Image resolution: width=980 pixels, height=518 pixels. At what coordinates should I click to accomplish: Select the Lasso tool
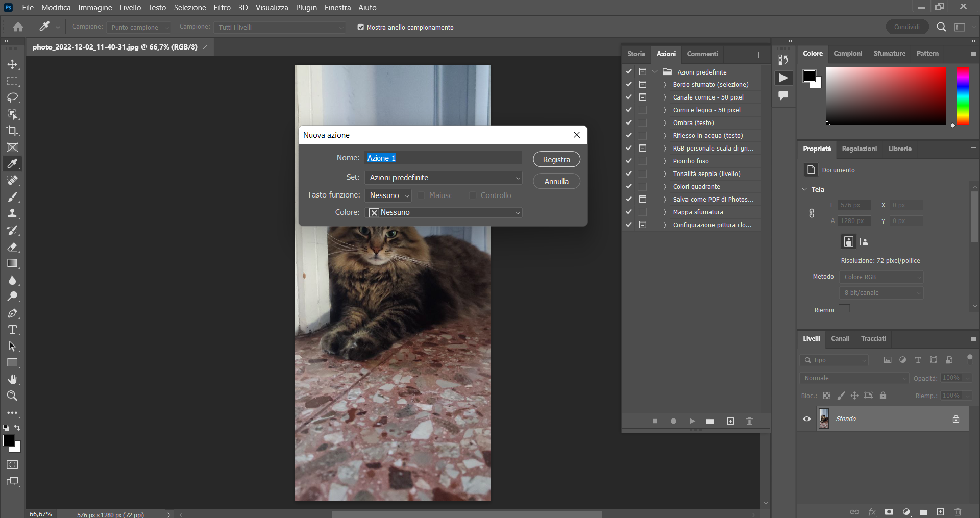(13, 97)
